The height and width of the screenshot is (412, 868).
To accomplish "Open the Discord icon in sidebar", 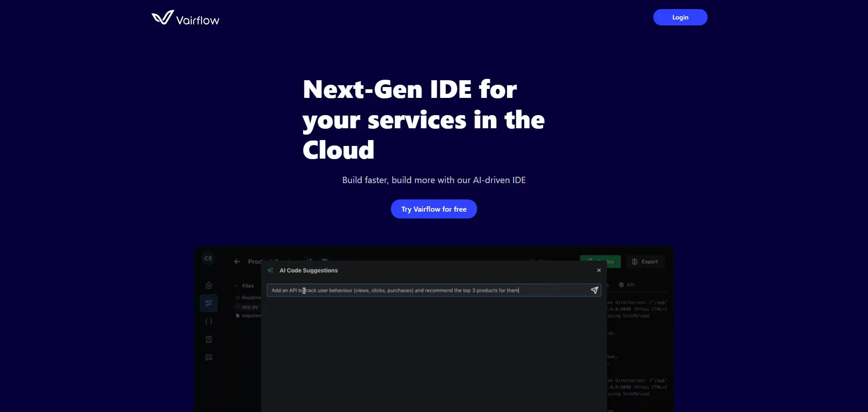I will [209, 358].
